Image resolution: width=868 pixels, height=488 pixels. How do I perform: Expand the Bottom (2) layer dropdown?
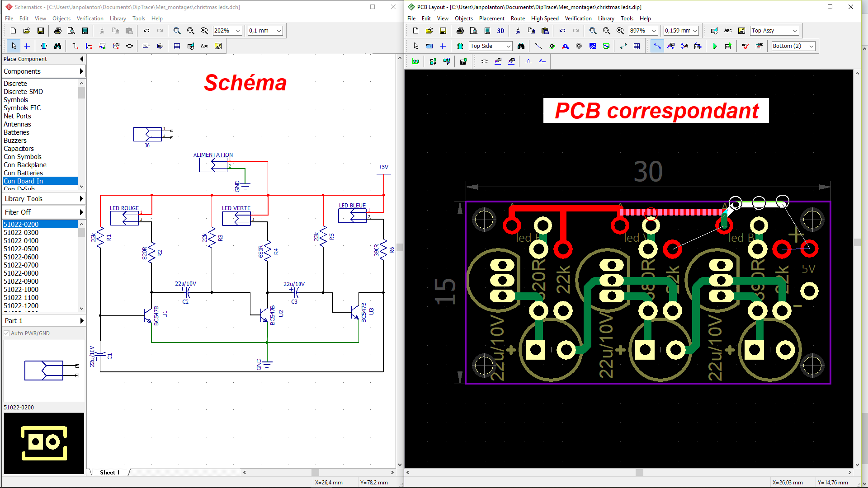tap(811, 46)
